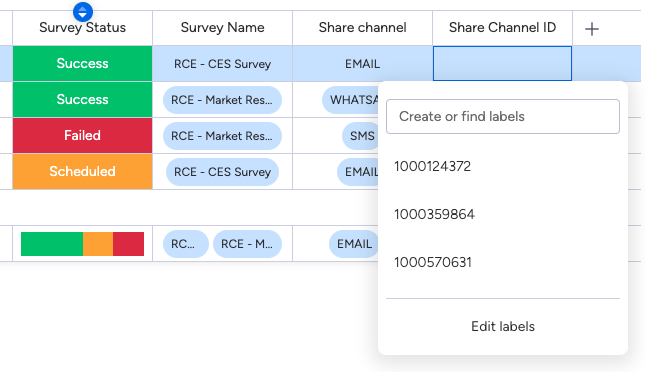
Task: Click the Share Channel ID column header
Action: pyautogui.click(x=502, y=28)
